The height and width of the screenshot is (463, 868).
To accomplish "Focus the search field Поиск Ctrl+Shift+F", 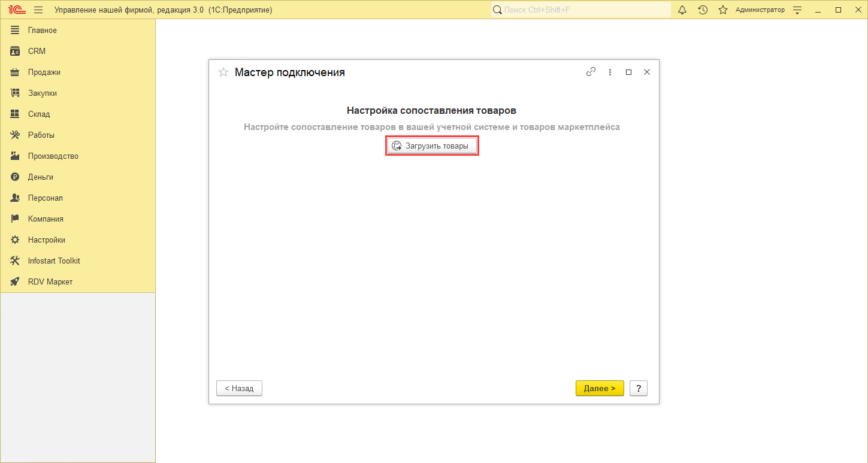I will coord(581,10).
